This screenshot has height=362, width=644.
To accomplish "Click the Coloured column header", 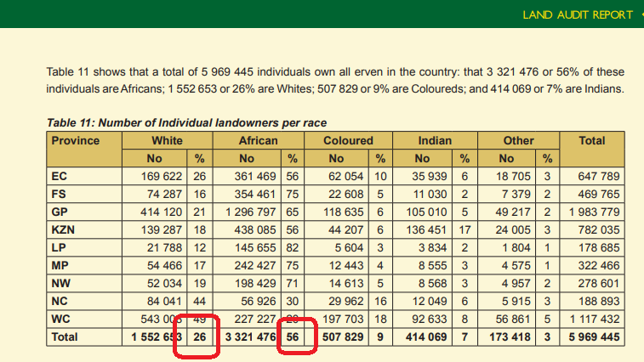I will 348,141.
